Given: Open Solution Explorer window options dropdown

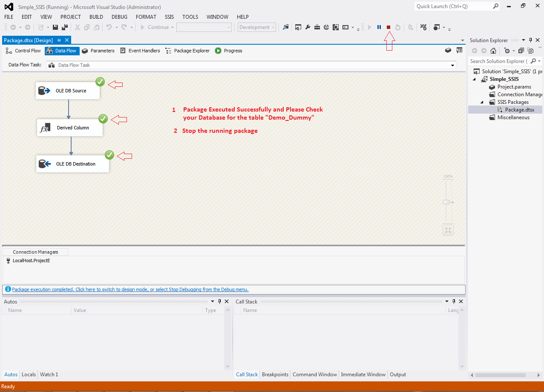Looking at the screenshot, I should (x=524, y=40).
